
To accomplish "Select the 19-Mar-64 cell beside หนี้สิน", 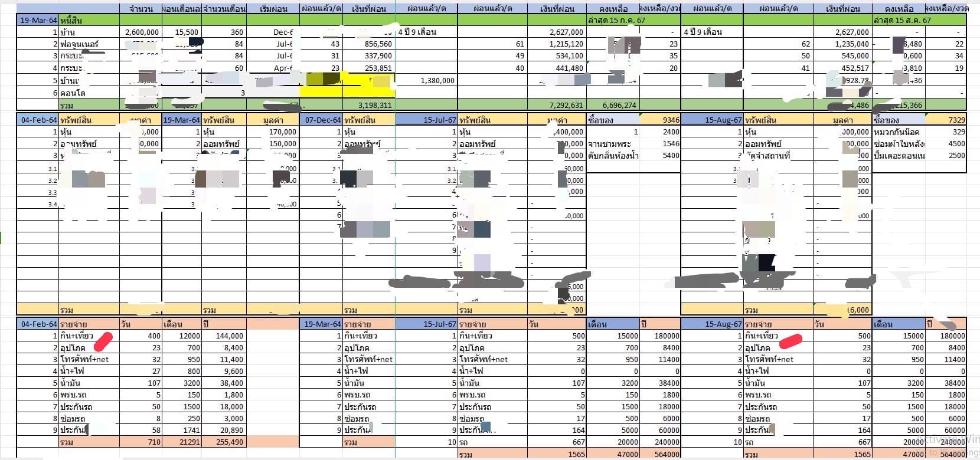I will pos(38,20).
